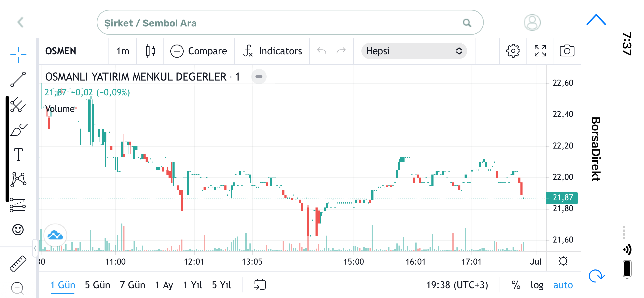Open price axis settings at bottom right
This screenshot has height=298, width=644.
tap(563, 261)
